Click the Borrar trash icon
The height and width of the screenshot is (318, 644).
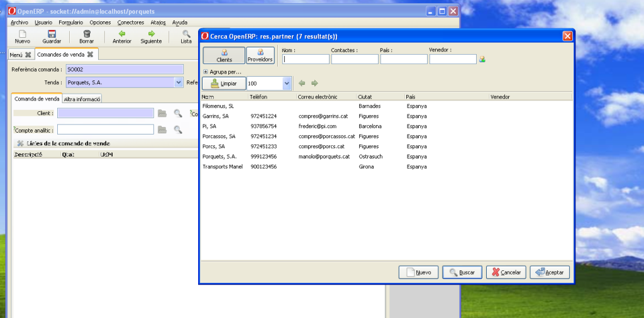pyautogui.click(x=86, y=34)
